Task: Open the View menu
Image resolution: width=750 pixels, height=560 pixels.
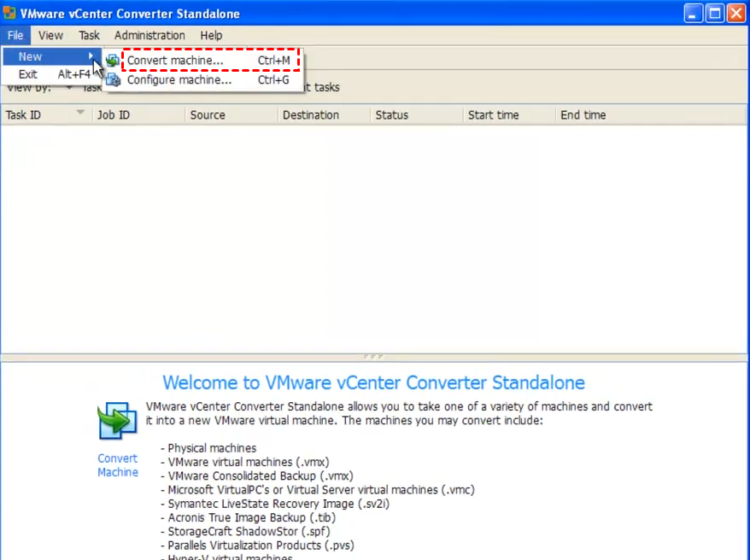Action: tap(50, 35)
